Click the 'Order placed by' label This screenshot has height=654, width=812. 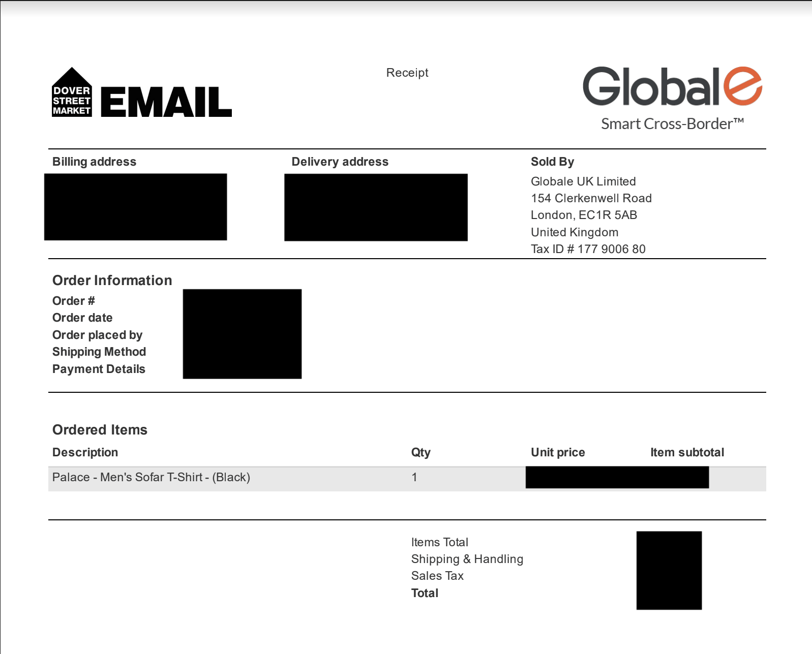pyautogui.click(x=98, y=335)
